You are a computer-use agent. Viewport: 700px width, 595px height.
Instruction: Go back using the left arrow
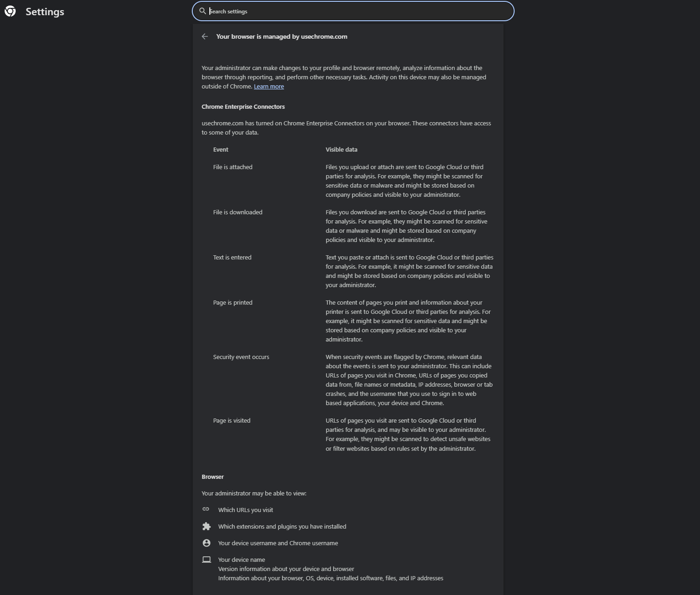point(205,37)
